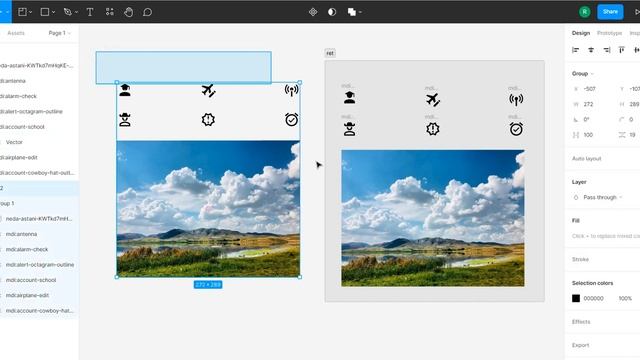Open the Boolean operations dropdown arrow

tap(360, 12)
